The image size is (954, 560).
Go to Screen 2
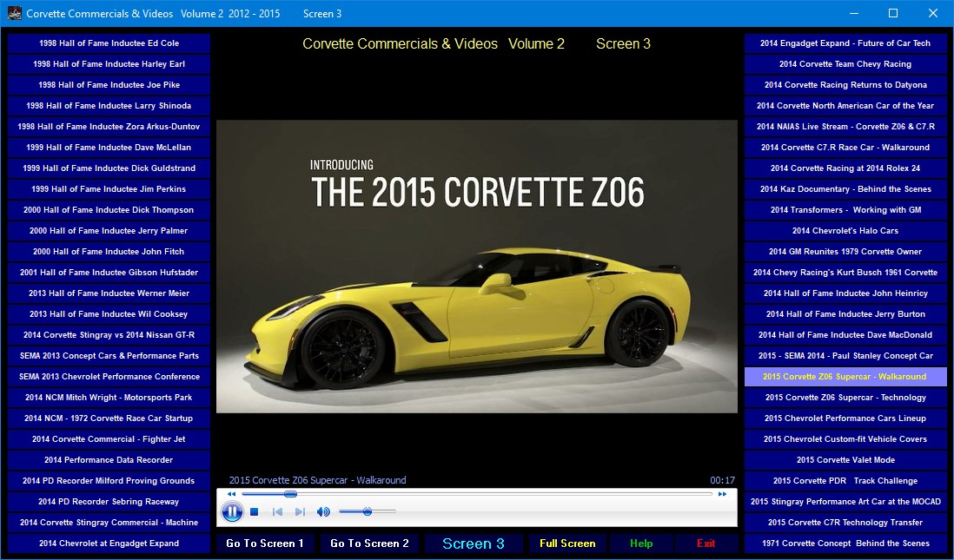(x=369, y=544)
